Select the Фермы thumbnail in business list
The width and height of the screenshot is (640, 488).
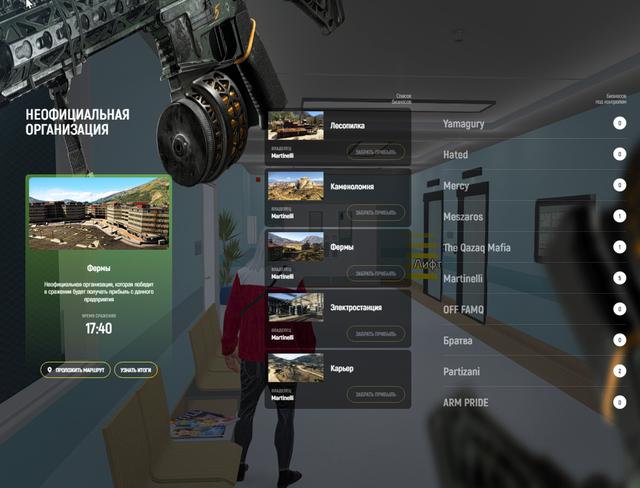point(296,247)
